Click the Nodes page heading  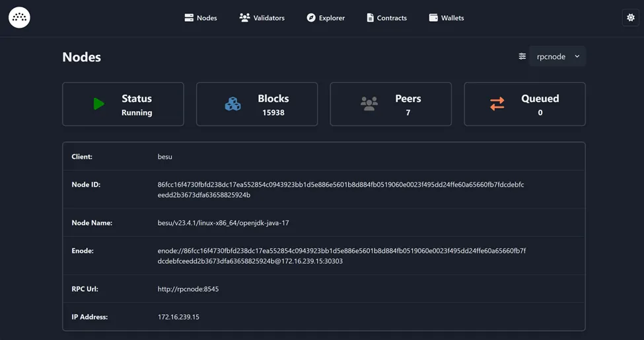point(82,57)
